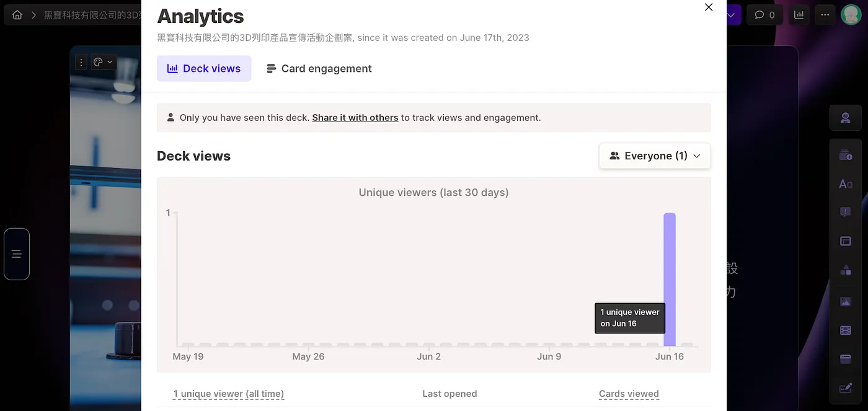
Task: Open the image insert tool
Action: [x=846, y=302]
